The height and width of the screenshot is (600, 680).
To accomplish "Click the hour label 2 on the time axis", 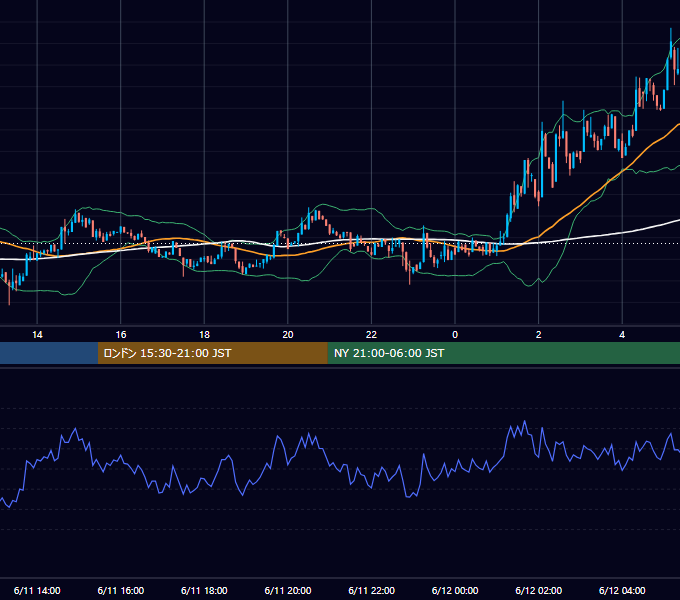I will (539, 335).
